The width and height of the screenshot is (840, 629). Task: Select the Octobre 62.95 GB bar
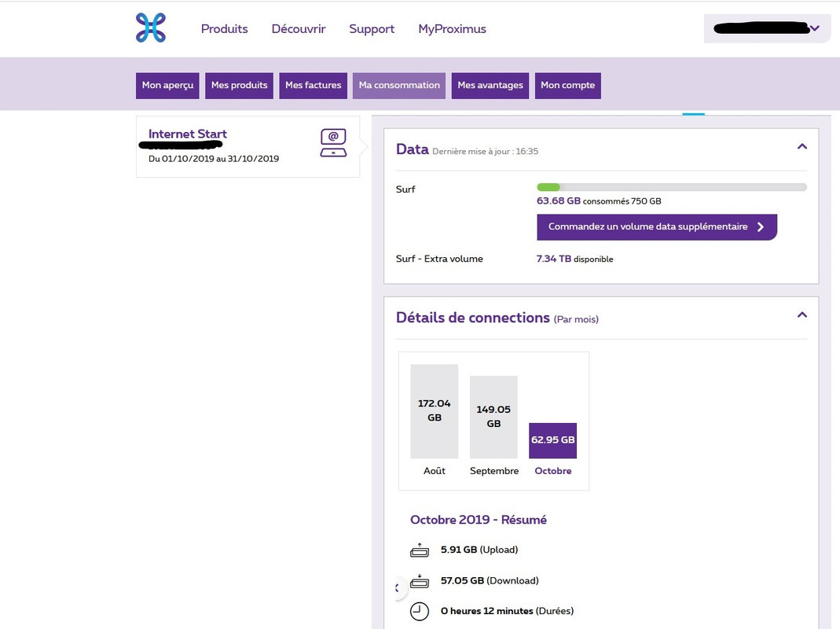click(553, 441)
